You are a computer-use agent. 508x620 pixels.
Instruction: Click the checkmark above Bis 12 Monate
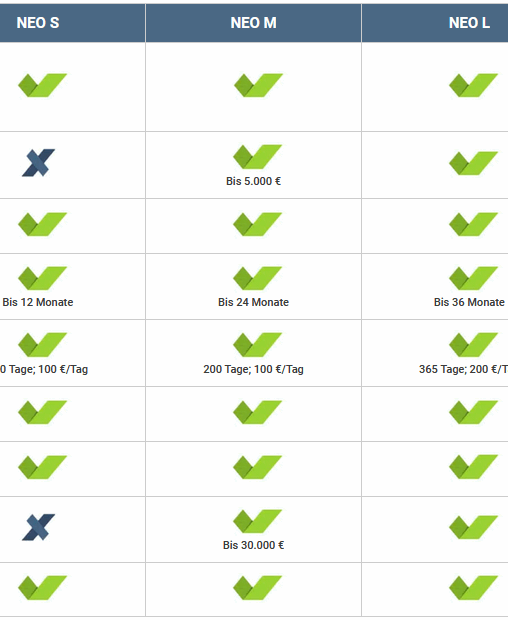coord(42,278)
